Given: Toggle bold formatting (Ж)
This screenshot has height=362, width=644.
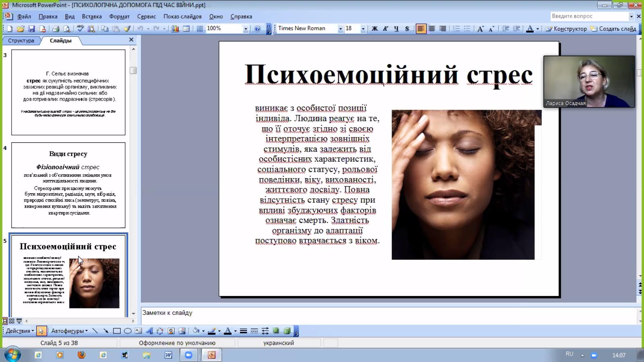Looking at the screenshot, I should pos(375,29).
